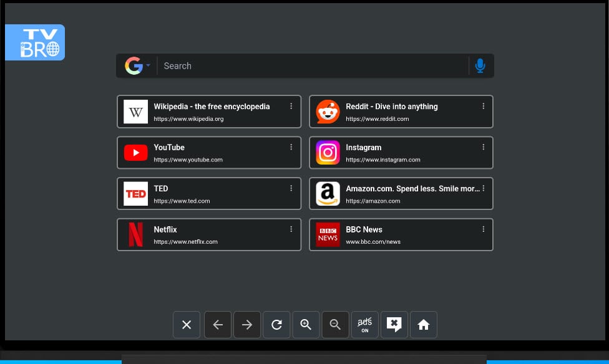Open Instagram bookmark three-dot menu
The height and width of the screenshot is (364, 609).
(x=483, y=147)
